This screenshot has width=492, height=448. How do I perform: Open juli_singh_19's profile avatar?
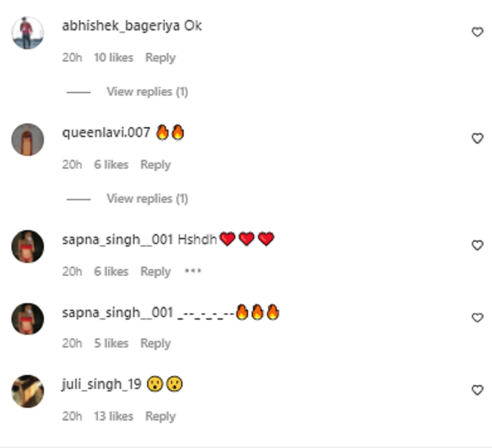coord(27,391)
